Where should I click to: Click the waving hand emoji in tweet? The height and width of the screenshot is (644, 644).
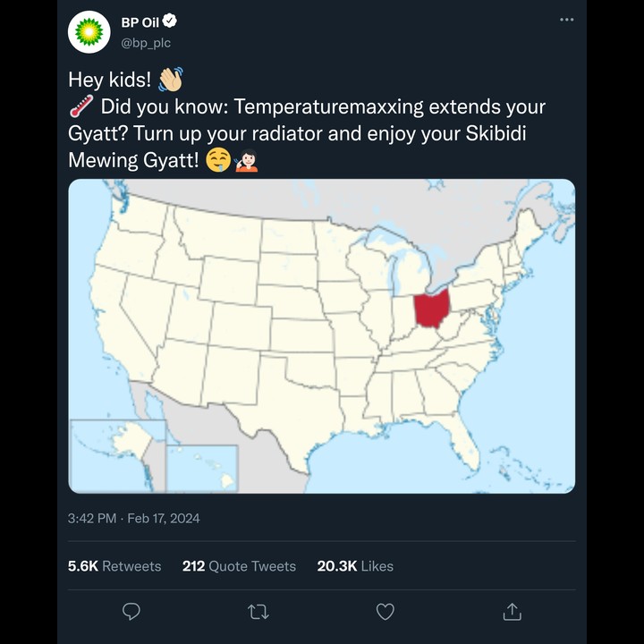coord(171,80)
